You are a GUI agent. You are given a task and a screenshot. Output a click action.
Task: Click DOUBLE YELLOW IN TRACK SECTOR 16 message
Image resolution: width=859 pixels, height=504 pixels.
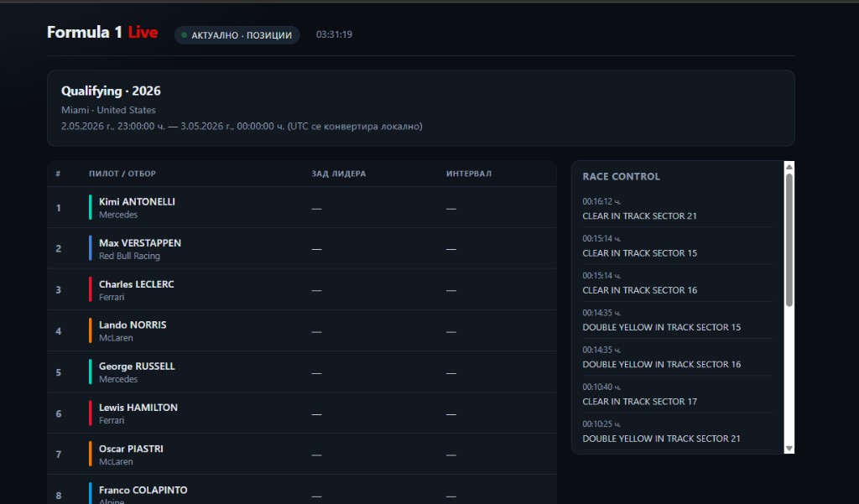pyautogui.click(x=661, y=364)
